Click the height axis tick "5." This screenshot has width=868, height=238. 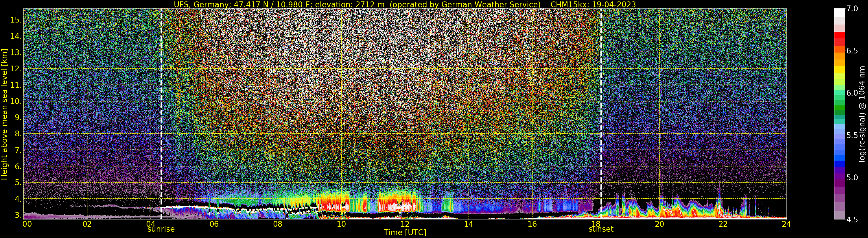(x=18, y=183)
